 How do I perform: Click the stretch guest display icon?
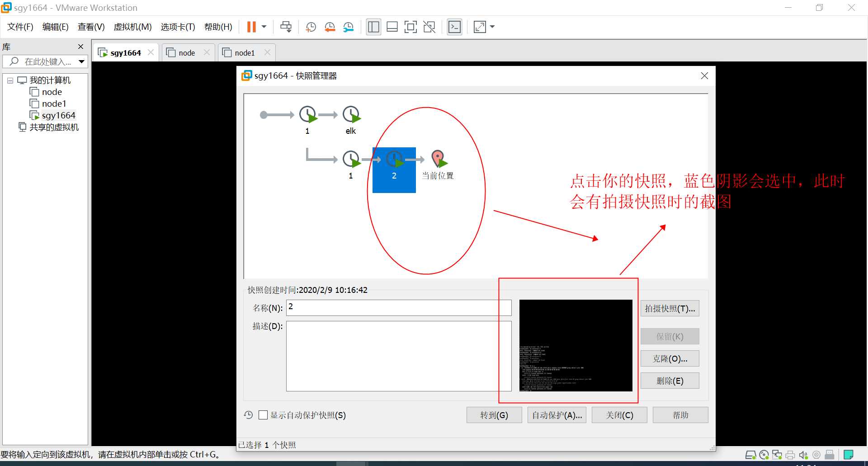pos(480,27)
